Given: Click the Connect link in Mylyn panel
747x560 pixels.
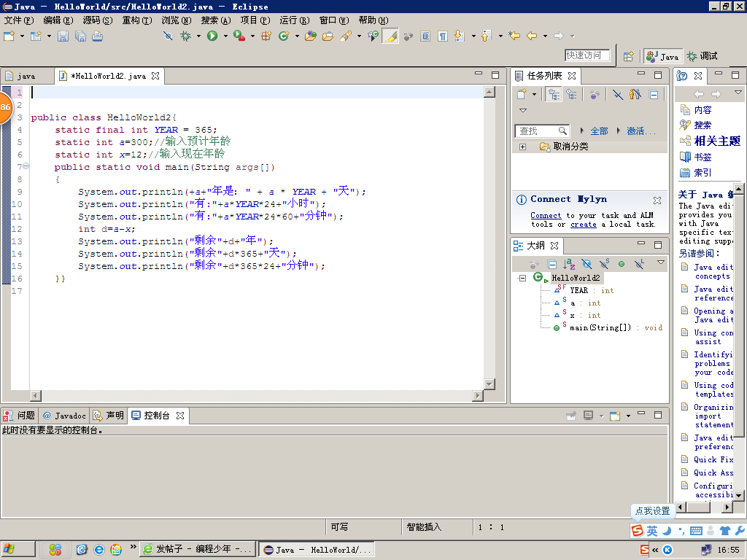Looking at the screenshot, I should 546,215.
